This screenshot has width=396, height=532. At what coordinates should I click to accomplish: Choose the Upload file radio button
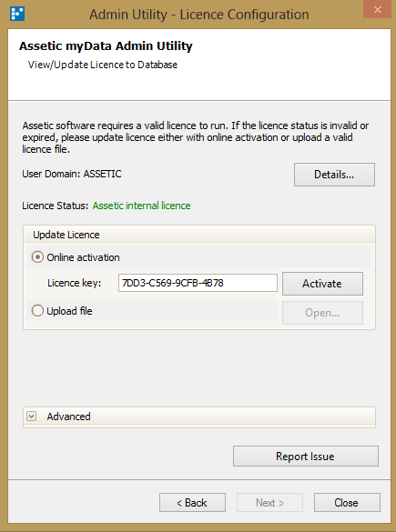tap(37, 311)
